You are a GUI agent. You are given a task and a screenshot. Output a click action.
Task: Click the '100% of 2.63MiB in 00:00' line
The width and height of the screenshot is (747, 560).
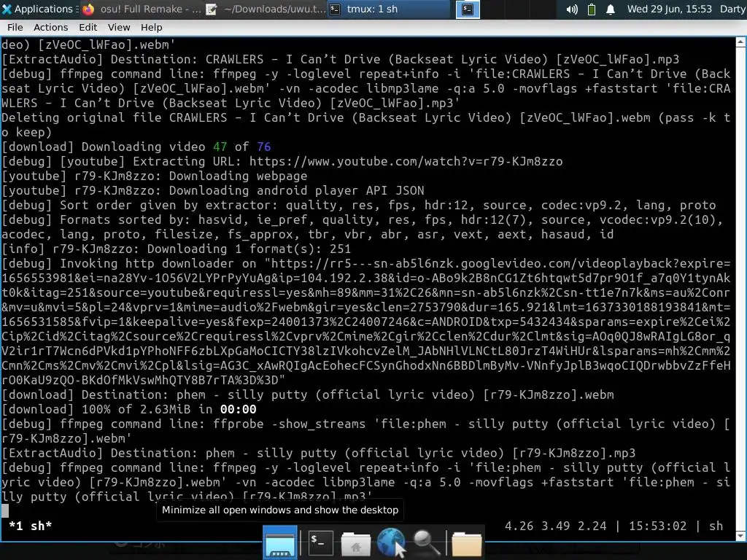129,409
